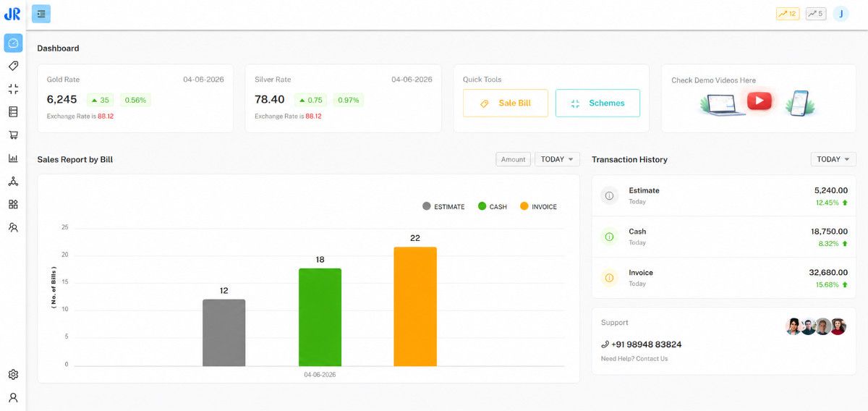
Task: Click the mobile phone demo illustration
Action: coord(799,102)
